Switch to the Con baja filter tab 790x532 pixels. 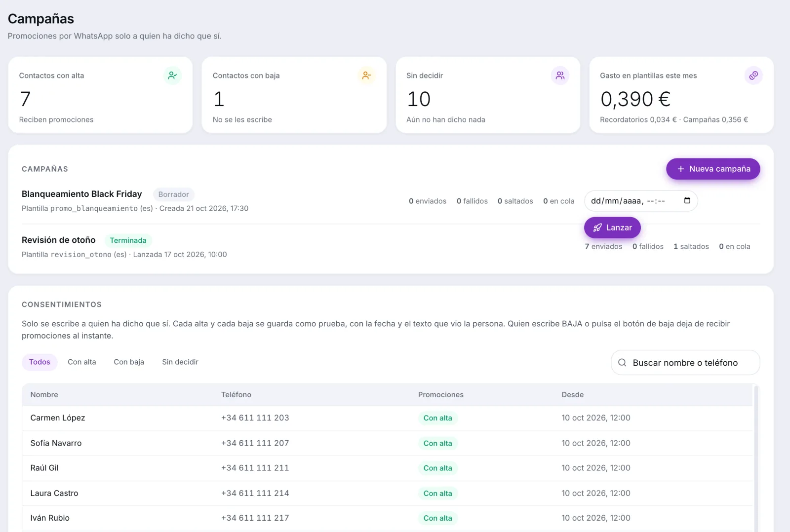[x=129, y=362]
